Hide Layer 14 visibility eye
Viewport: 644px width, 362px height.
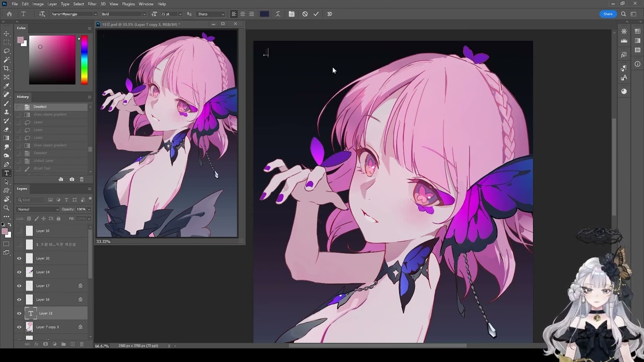point(19,272)
